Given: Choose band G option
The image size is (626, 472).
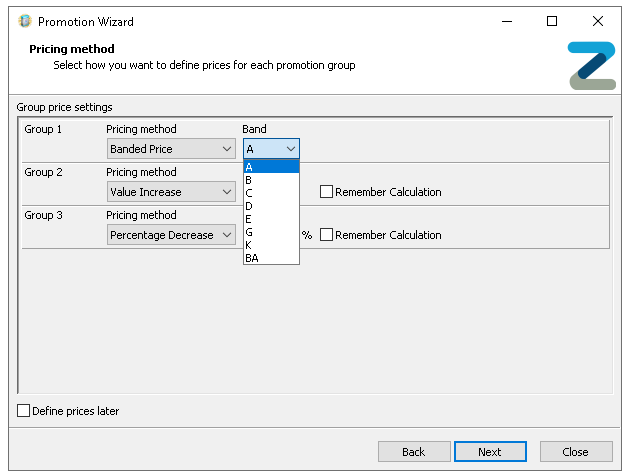Looking at the screenshot, I should 270,232.
